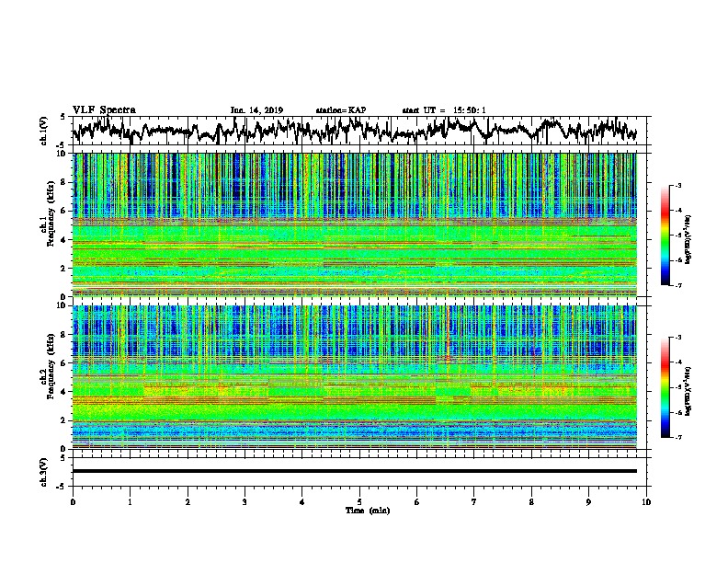This screenshot has width=728, height=563.
Task: Click the "-3" label on ch.1 color bar
Action: click(678, 186)
